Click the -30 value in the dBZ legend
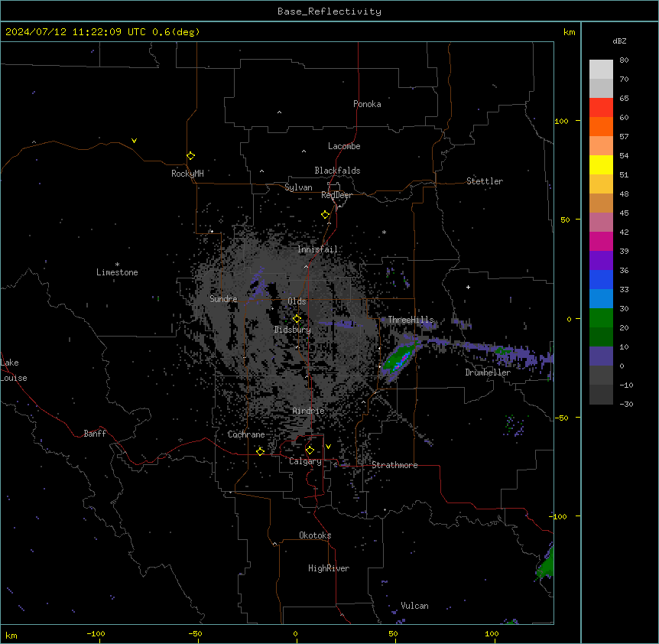The image size is (659, 644). pos(626,405)
